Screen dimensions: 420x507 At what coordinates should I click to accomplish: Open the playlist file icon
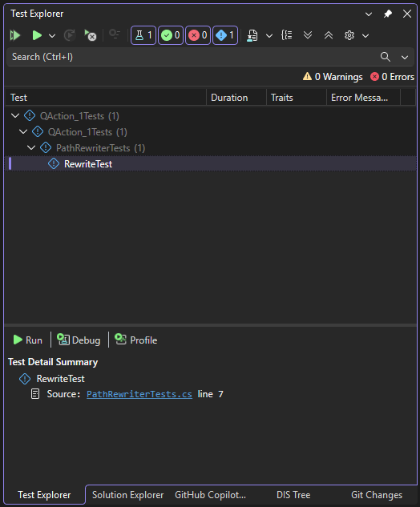[x=252, y=35]
